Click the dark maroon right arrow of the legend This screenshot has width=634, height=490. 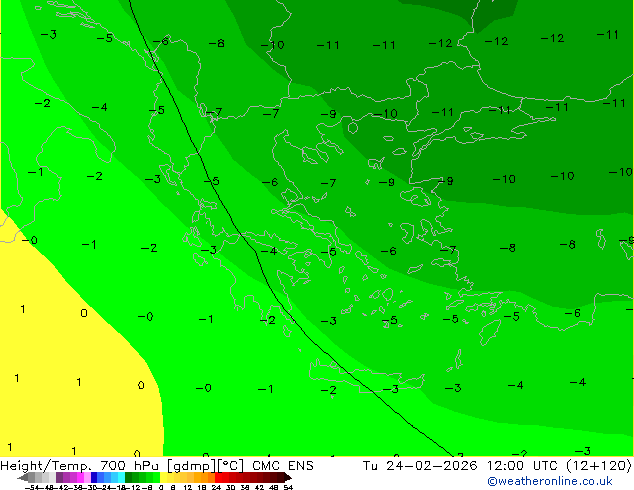287,478
